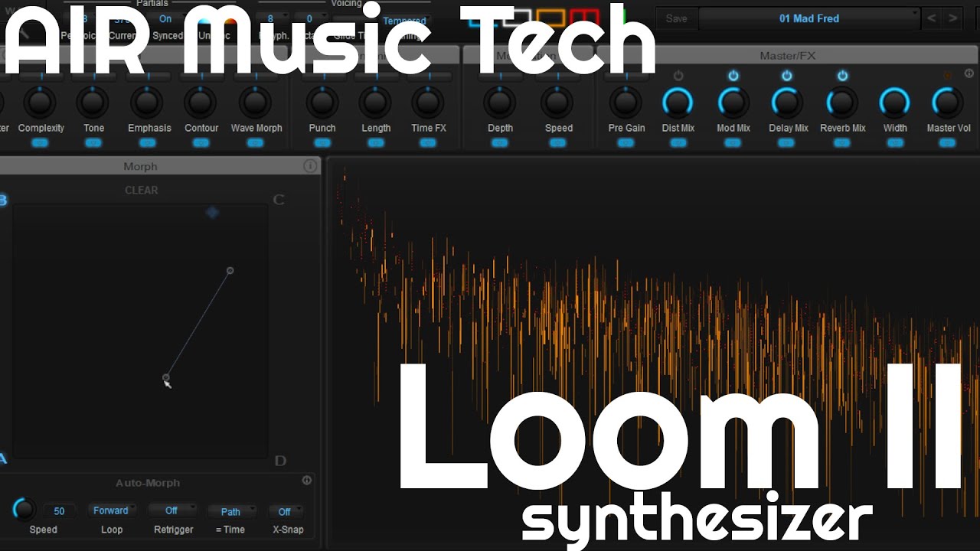The height and width of the screenshot is (551, 980).
Task: Click the Complexity knob
Action: (40, 102)
